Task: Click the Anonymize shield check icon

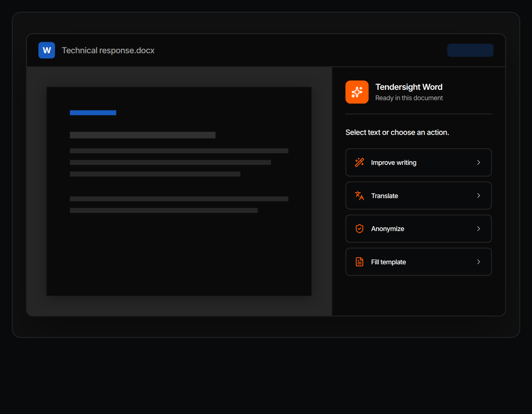Action: click(x=359, y=229)
